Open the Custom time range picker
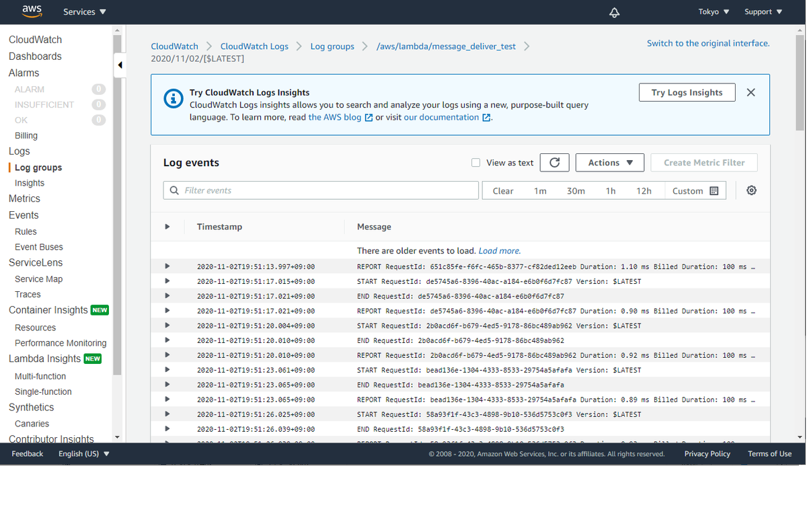 point(695,191)
